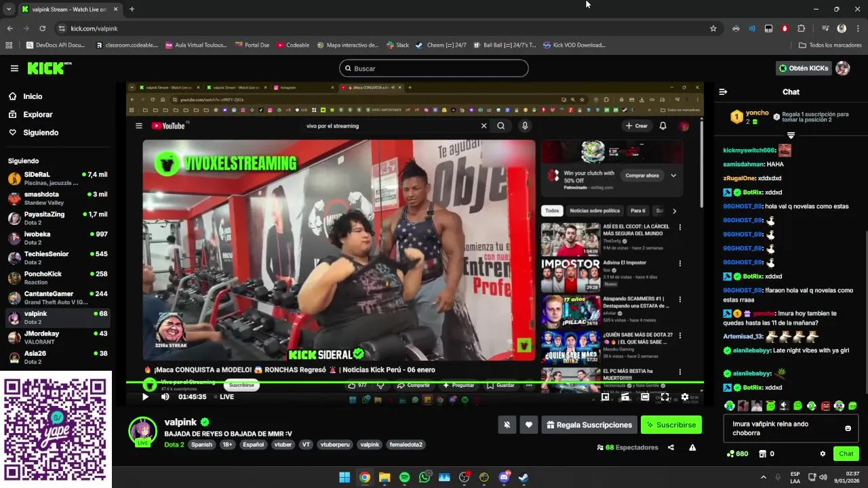This screenshot has width=868, height=488.
Task: Open Spotify from the taskbar
Action: [x=404, y=477]
